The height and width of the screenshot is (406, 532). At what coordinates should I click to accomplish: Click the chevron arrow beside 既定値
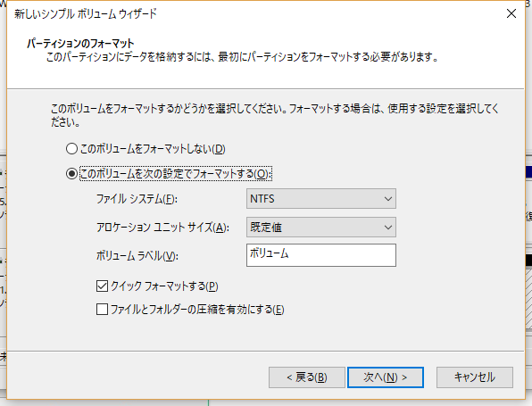[x=388, y=228]
